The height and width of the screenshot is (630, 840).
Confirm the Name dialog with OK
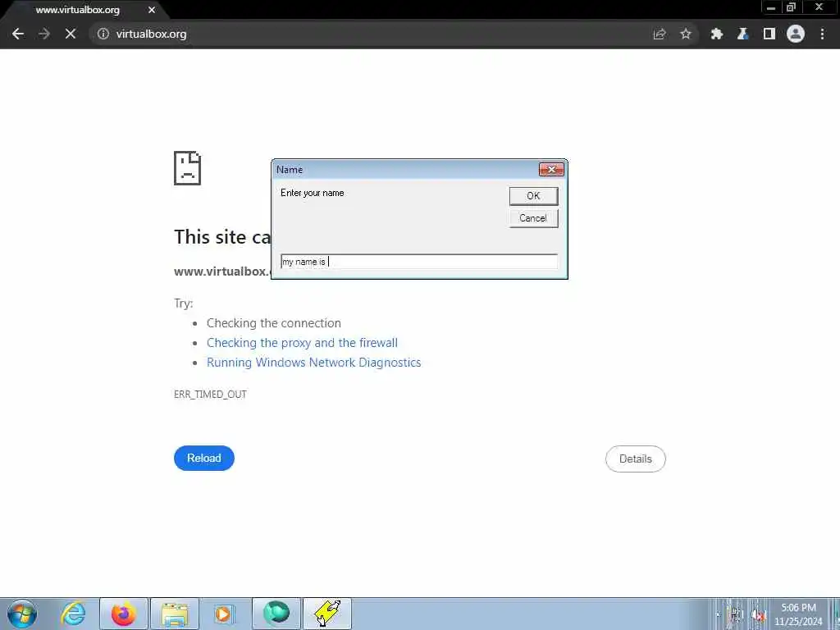point(533,196)
